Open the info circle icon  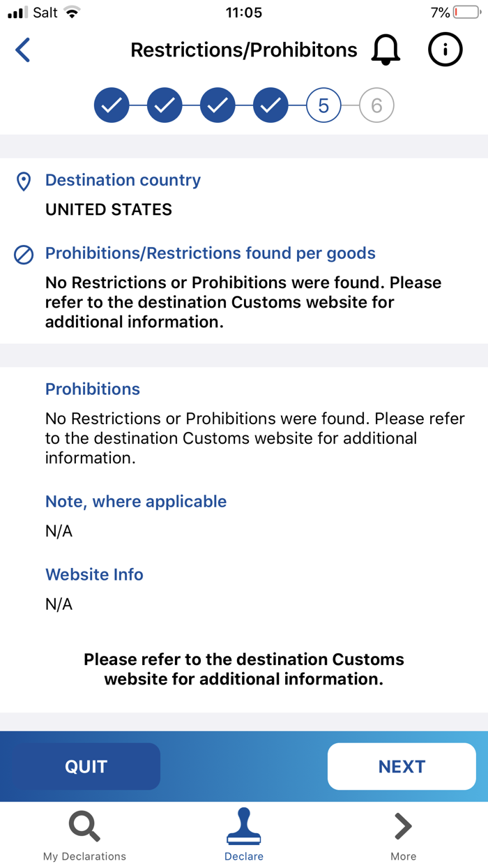click(445, 50)
